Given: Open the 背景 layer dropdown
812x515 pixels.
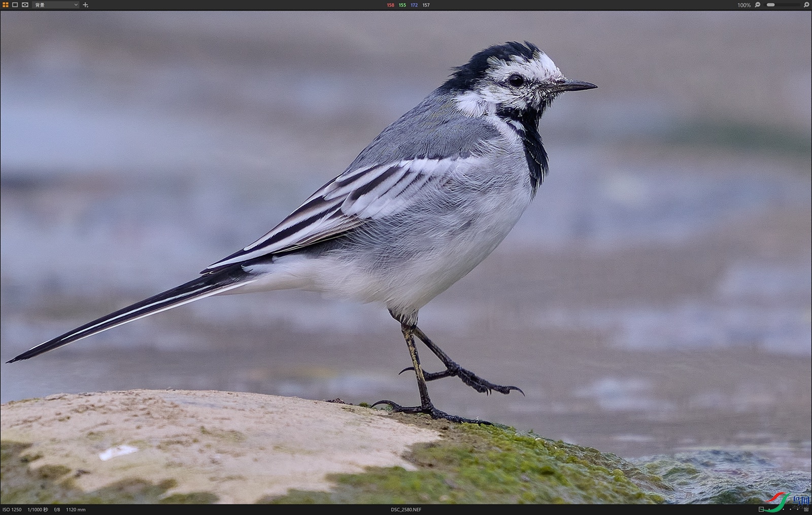Looking at the screenshot, I should click(x=56, y=5).
